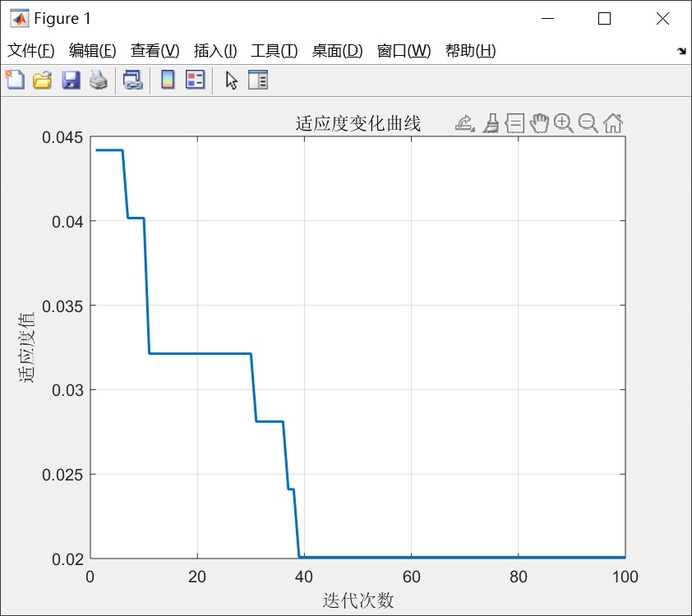Open a file with the folder icon
This screenshot has height=616, width=692.
(43, 80)
